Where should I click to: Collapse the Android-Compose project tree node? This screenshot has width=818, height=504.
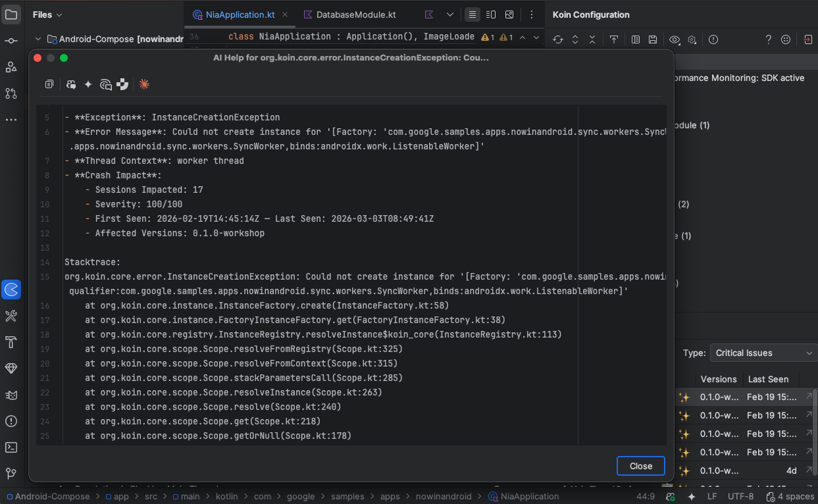click(38, 39)
